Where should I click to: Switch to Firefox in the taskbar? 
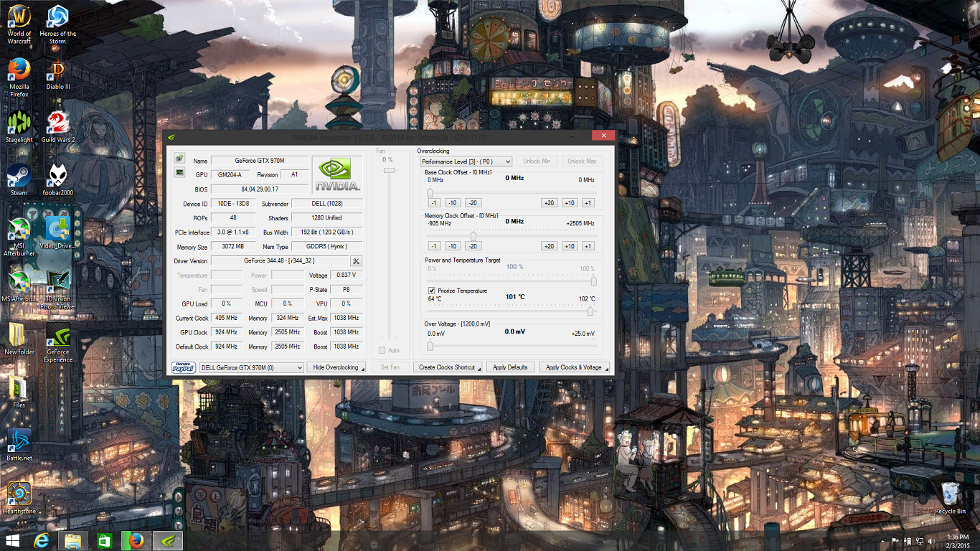[x=136, y=540]
